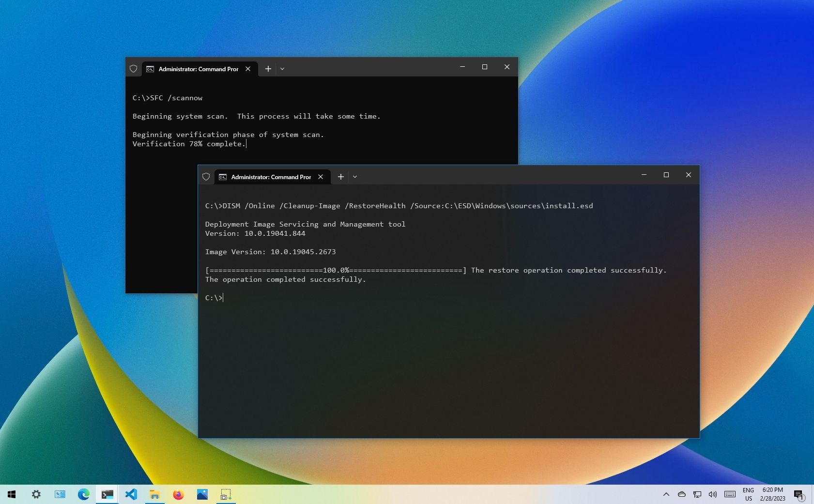Viewport: 814px width, 504px height.
Task: Open the clock showing 6:20 PM
Action: 772,494
